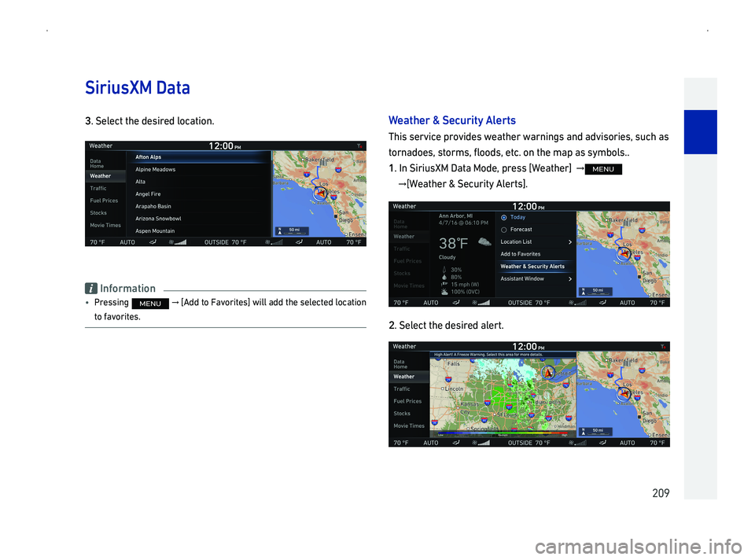Screen dimensions: 755x560
Task: Tap left AUTO climate button in resort list screen
Action: 127,242
